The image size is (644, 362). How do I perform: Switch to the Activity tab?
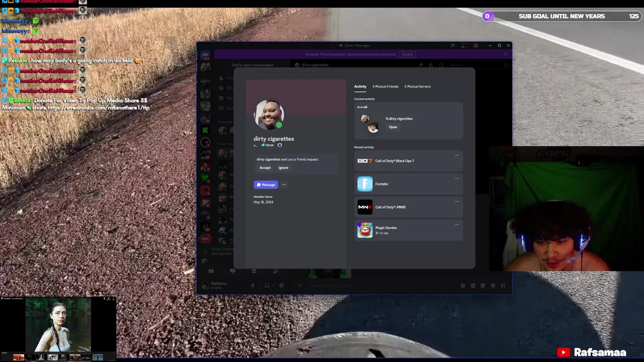(x=360, y=86)
